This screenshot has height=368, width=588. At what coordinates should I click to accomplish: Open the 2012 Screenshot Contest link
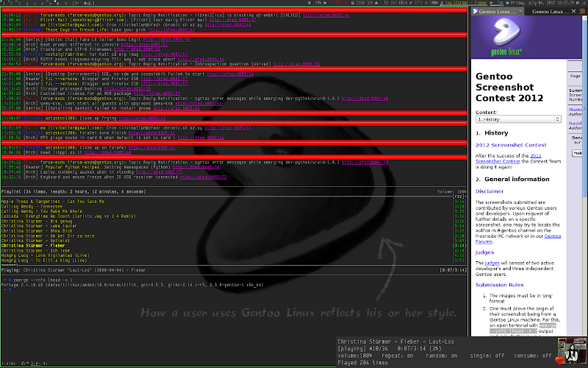[511, 145]
